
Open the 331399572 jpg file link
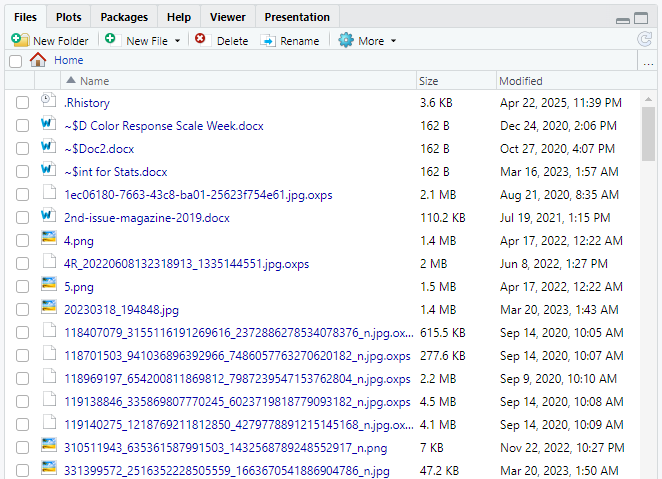coord(227,471)
